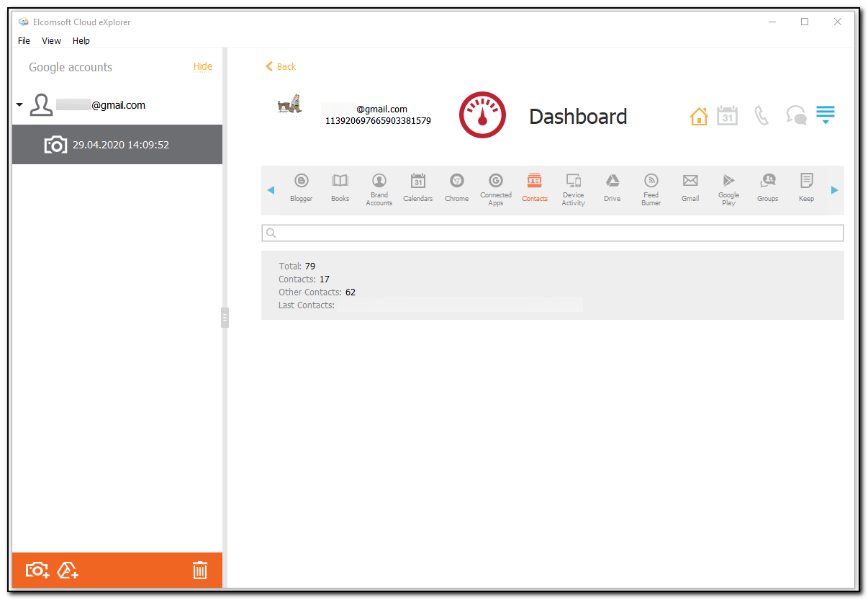Screen dimensions: 868x600
Task: Delete snapshot using the trash icon
Action: coord(199,570)
